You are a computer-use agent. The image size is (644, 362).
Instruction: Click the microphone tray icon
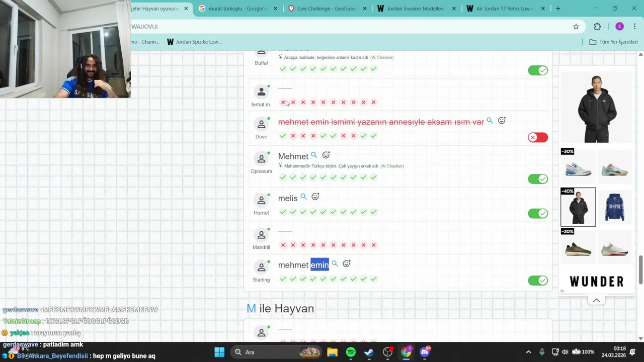542,352
